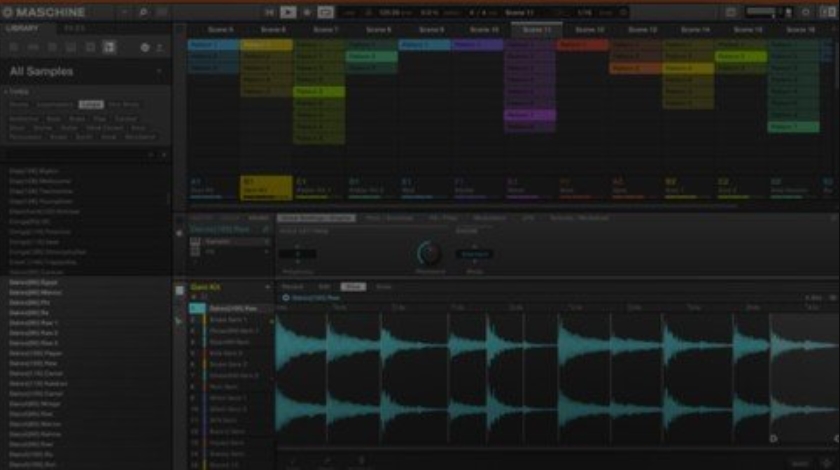840x470 pixels.
Task: Switch sample editor to Record tab
Action: click(292, 287)
